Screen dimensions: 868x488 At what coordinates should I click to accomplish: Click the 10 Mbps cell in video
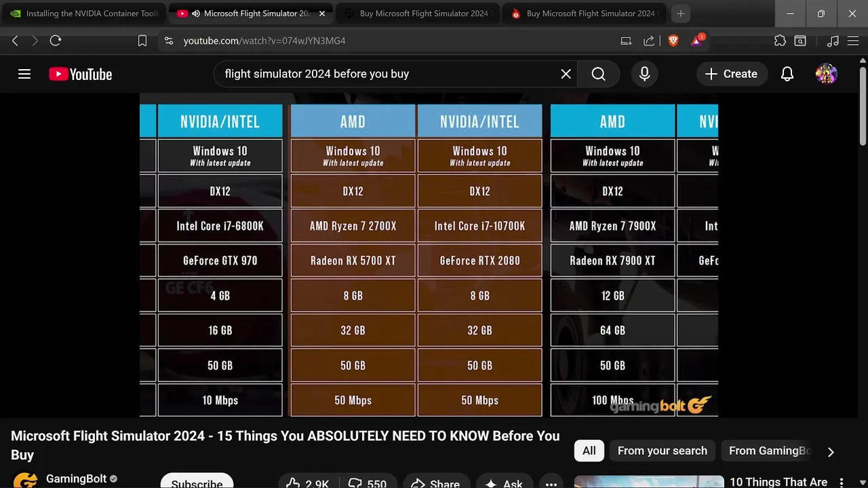point(220,401)
